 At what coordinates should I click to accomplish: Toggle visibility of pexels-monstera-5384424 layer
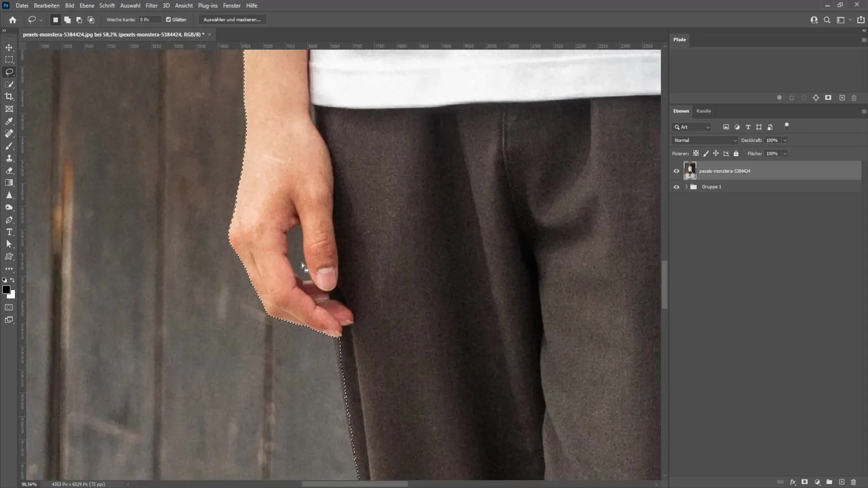click(x=676, y=171)
